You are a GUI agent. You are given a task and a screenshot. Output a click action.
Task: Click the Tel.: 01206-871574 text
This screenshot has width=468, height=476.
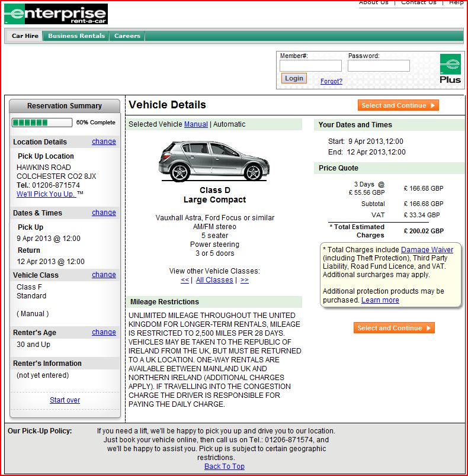[49, 185]
